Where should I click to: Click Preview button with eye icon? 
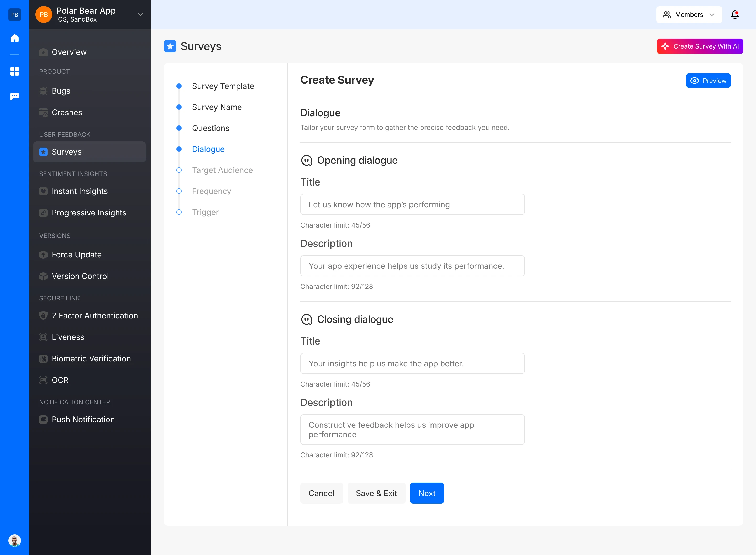tap(708, 81)
